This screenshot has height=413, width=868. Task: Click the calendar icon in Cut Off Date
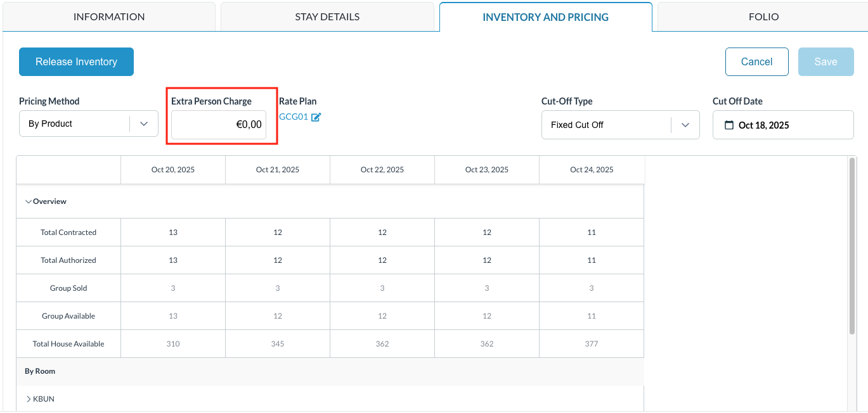(x=729, y=125)
